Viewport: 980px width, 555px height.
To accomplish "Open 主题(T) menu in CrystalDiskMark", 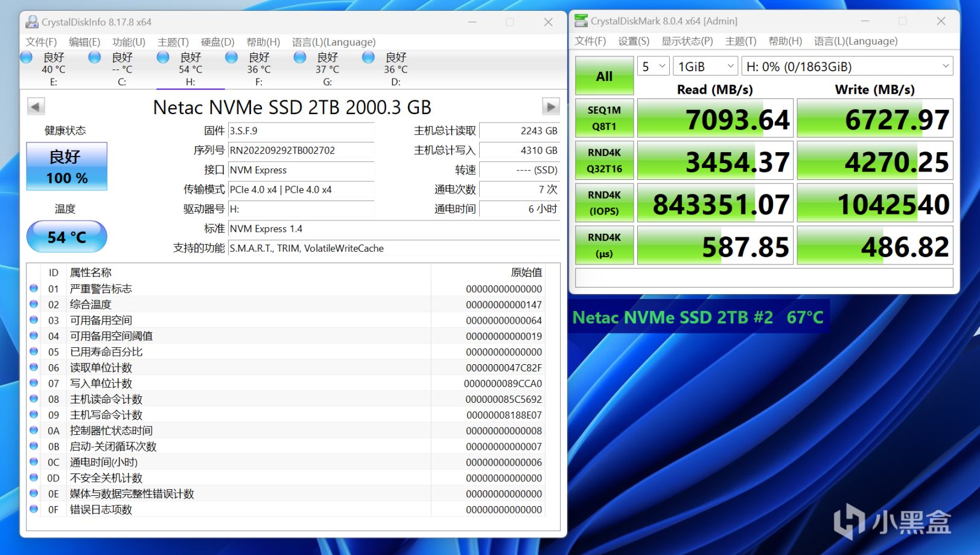I will tap(740, 41).
